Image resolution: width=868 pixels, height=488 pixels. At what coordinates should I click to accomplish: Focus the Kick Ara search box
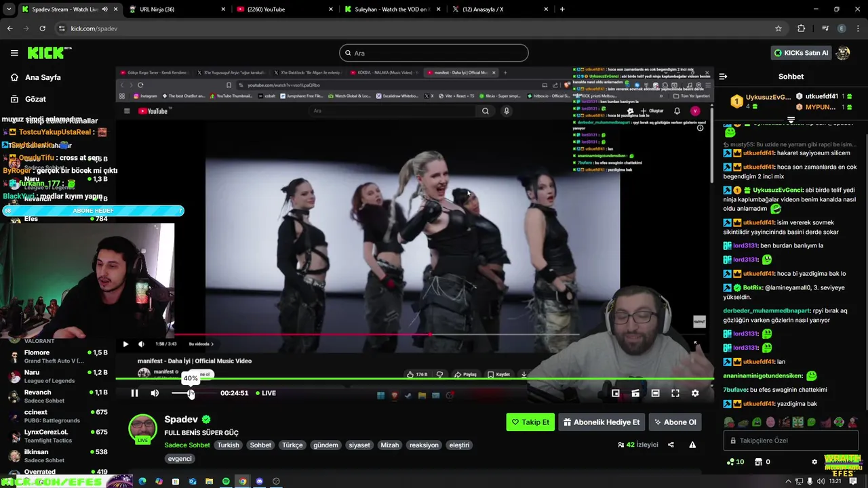[x=434, y=53]
